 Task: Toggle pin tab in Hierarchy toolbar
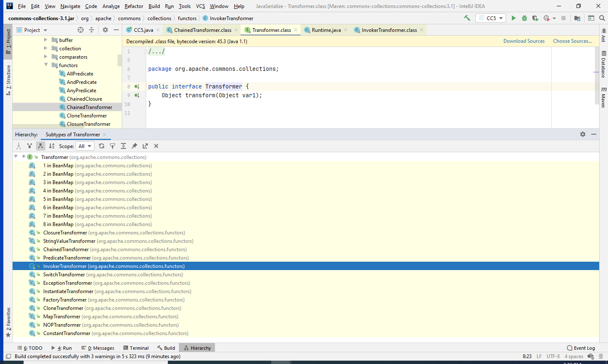pos(134,146)
